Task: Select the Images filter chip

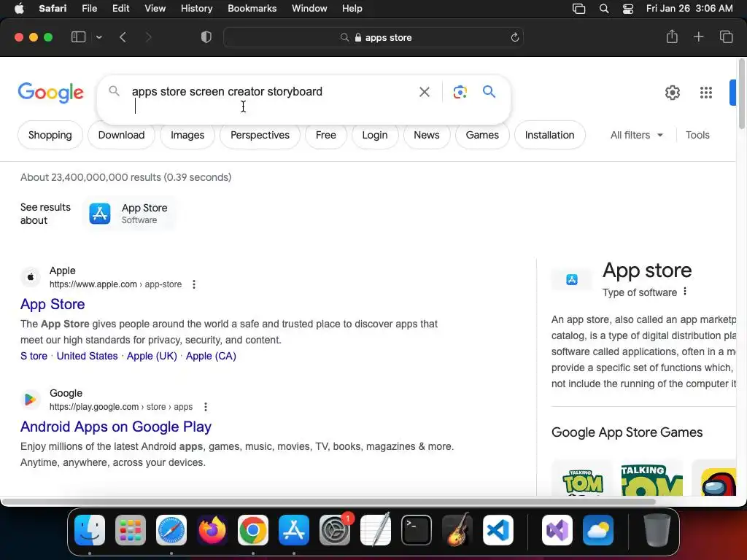Action: click(x=187, y=135)
